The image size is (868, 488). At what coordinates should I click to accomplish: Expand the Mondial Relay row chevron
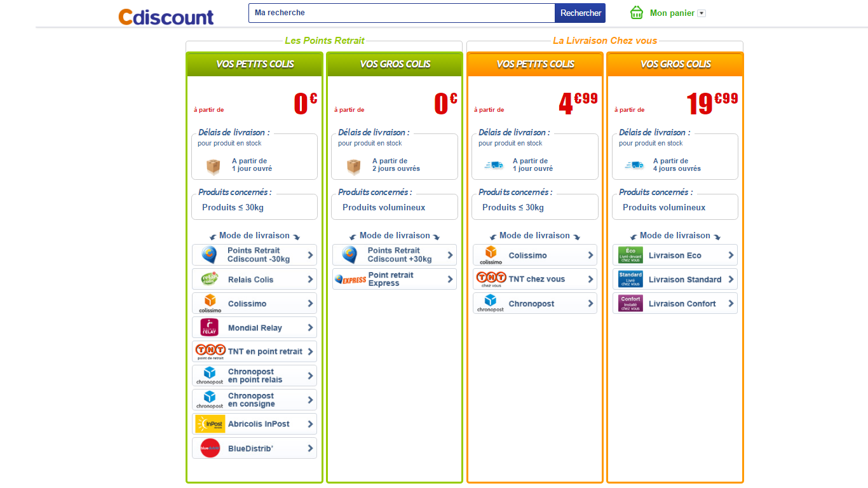[310, 327]
